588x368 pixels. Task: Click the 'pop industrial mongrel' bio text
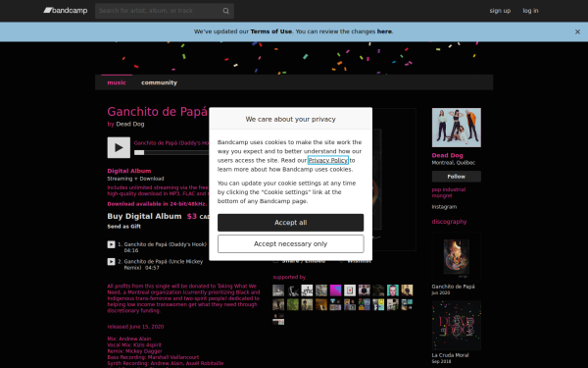pyautogui.click(x=449, y=192)
